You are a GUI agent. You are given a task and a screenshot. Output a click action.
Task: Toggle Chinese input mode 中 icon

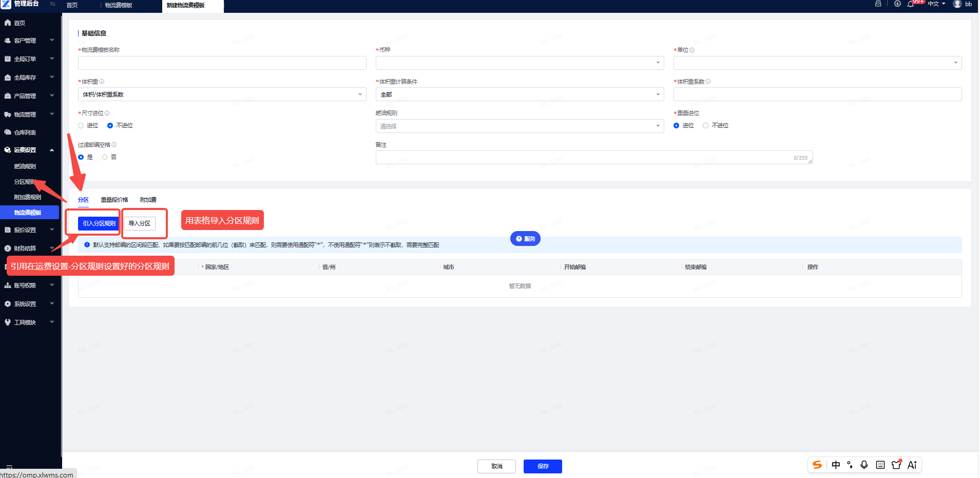(836, 465)
